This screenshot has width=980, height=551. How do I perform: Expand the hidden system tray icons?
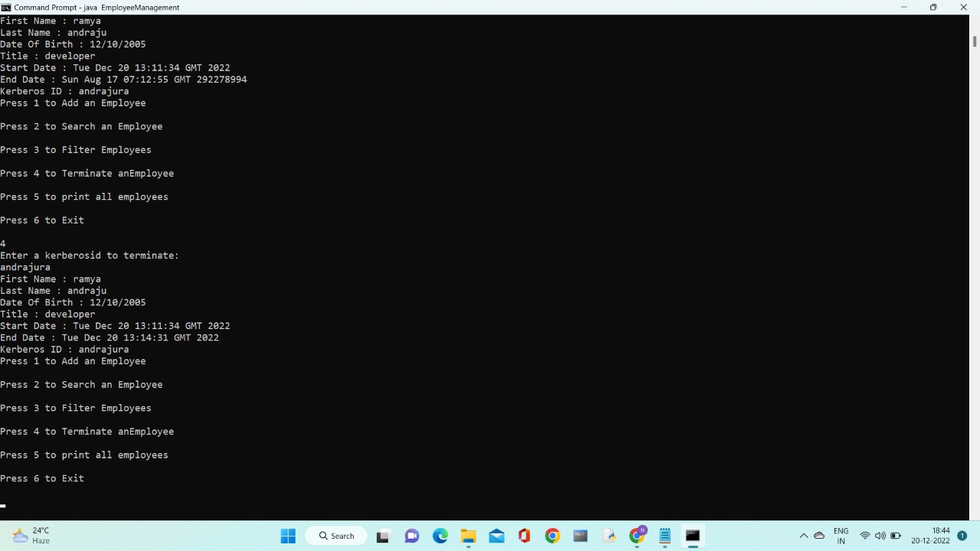point(804,536)
